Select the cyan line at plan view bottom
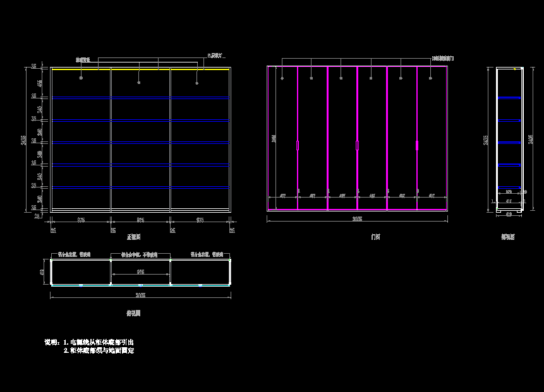The image size is (544, 392). point(140,285)
